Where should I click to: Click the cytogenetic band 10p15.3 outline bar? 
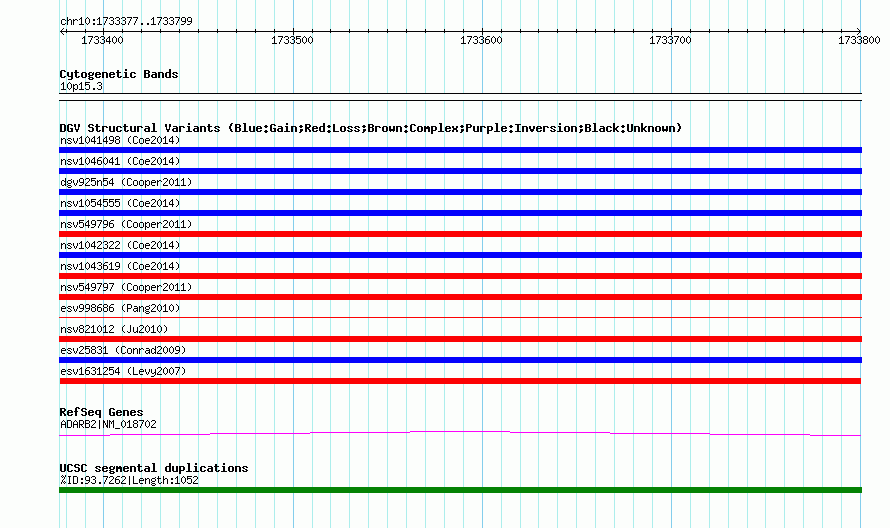point(460,97)
